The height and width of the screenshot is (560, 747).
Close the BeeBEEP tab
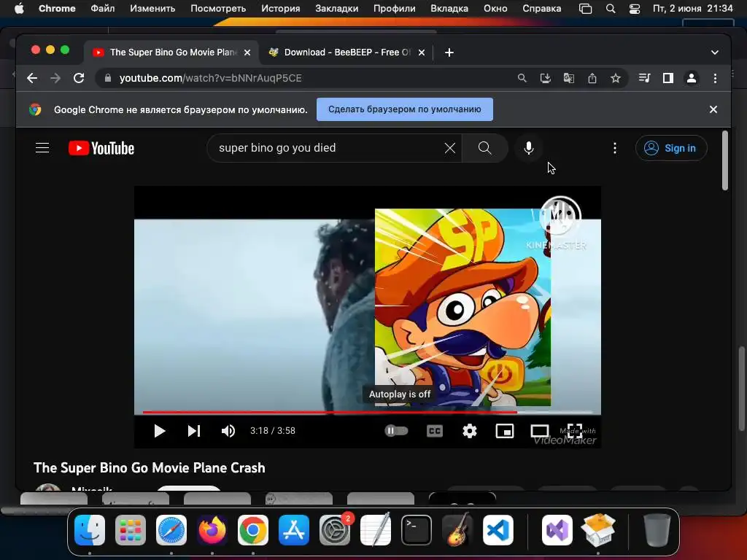tap(421, 52)
